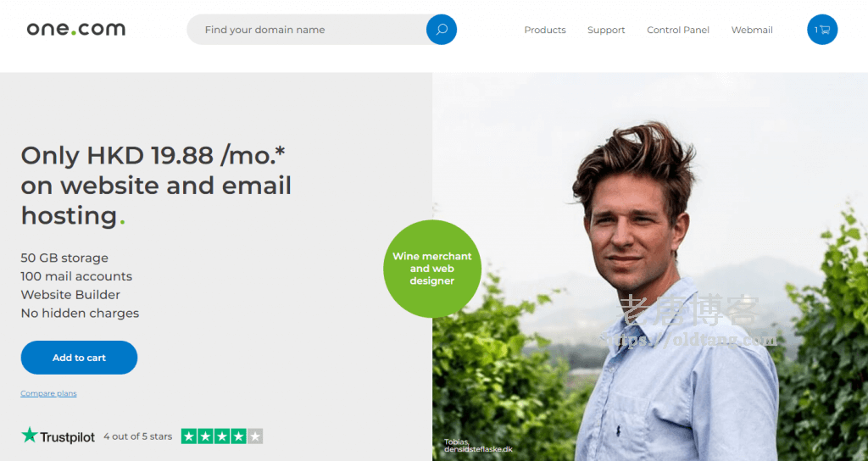The width and height of the screenshot is (868, 461).
Task: Go to Control Panel
Action: coord(678,30)
